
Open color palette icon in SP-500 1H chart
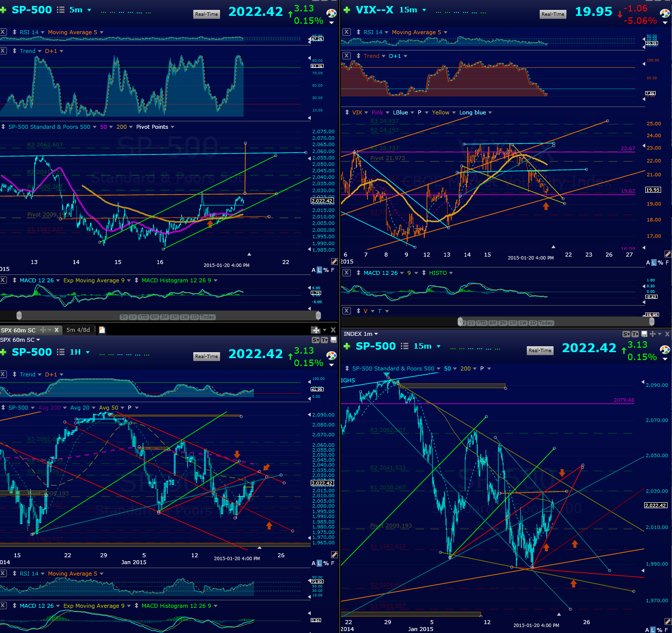coord(331,355)
